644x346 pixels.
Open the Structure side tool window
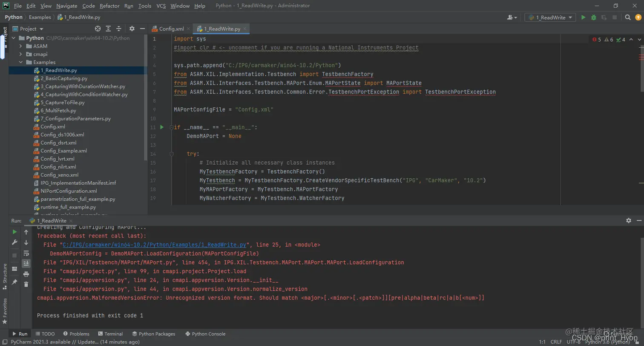tap(5, 277)
